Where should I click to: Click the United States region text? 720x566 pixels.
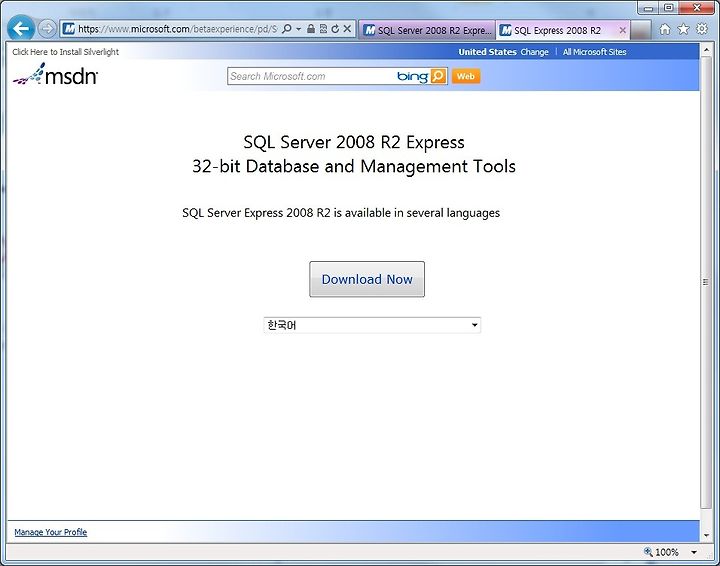pyautogui.click(x=487, y=52)
